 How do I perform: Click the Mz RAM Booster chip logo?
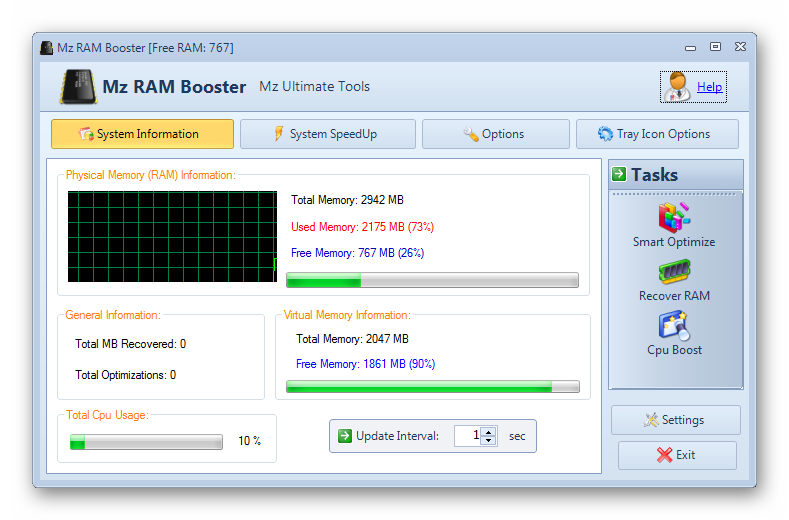[x=78, y=87]
